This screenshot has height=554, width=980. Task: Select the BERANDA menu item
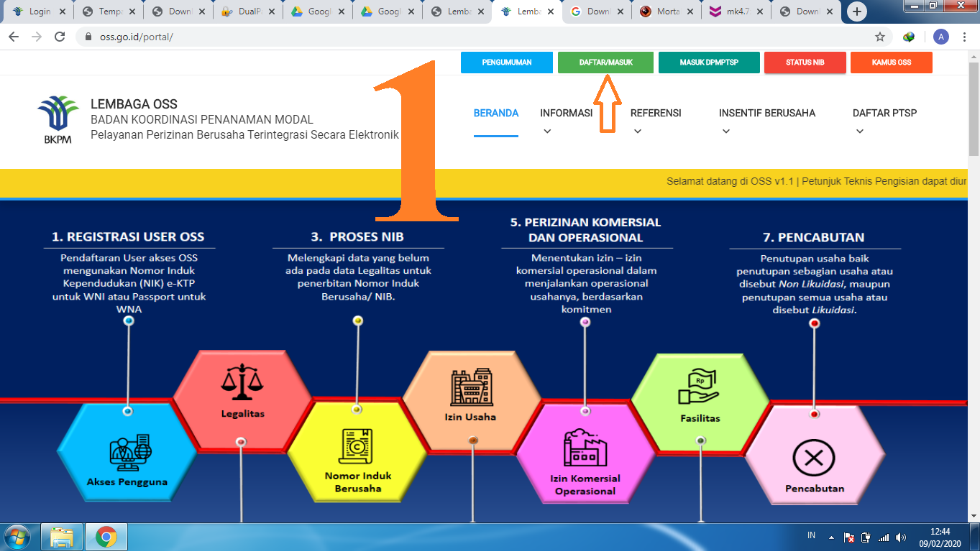coord(496,113)
